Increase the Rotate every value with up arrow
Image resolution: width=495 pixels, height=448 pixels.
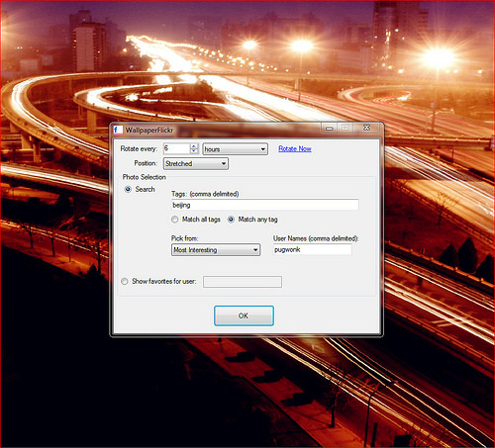coord(194,146)
